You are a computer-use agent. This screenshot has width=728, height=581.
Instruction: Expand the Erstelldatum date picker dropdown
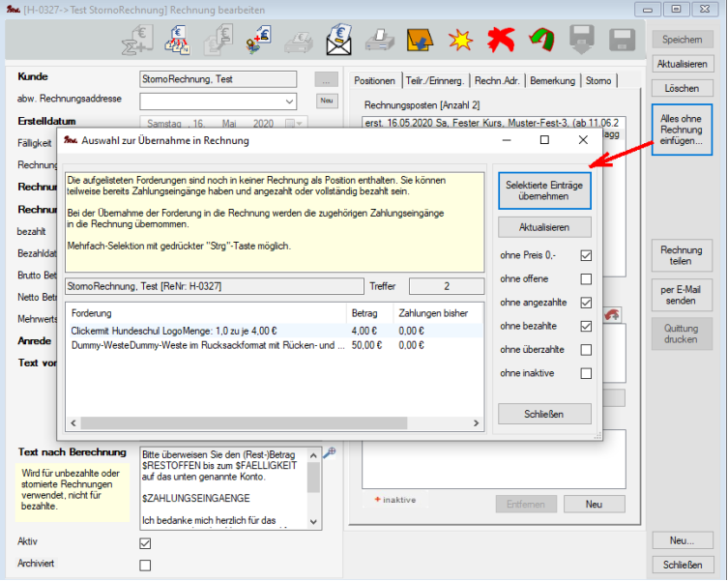point(300,124)
